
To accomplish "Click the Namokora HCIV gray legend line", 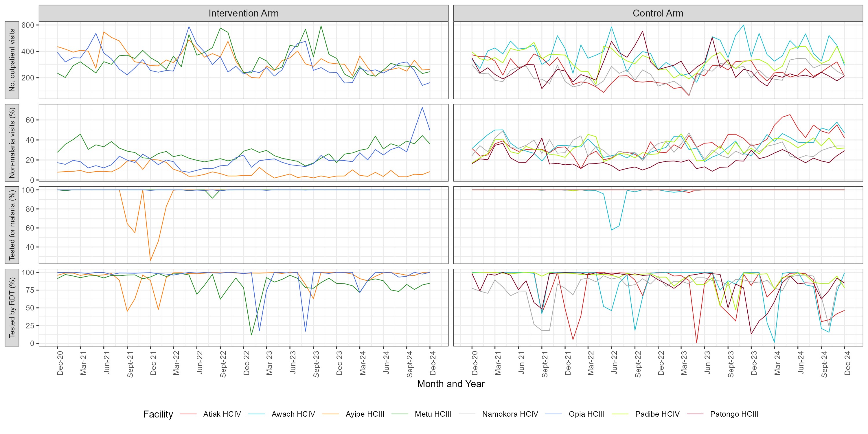I will pyautogui.click(x=467, y=414).
